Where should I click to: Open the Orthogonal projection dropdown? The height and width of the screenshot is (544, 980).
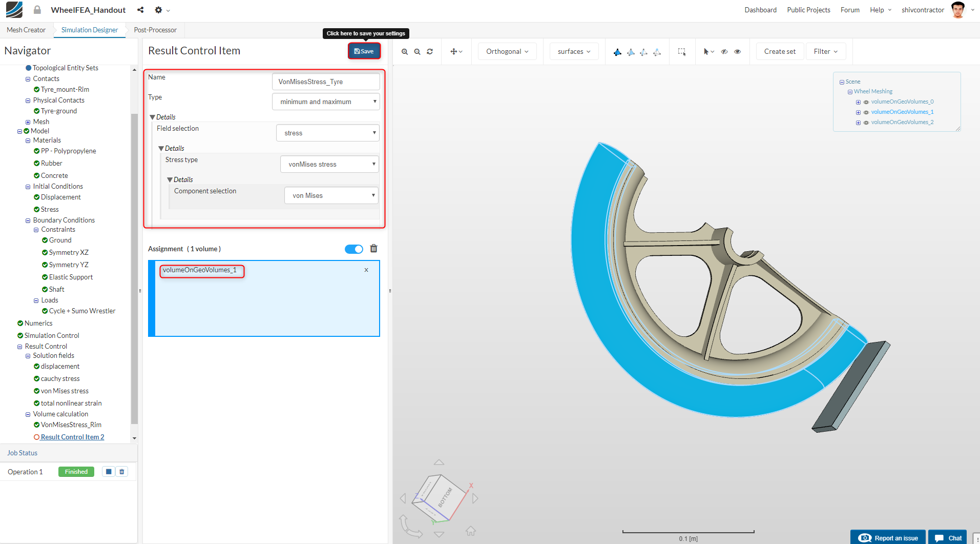click(507, 52)
